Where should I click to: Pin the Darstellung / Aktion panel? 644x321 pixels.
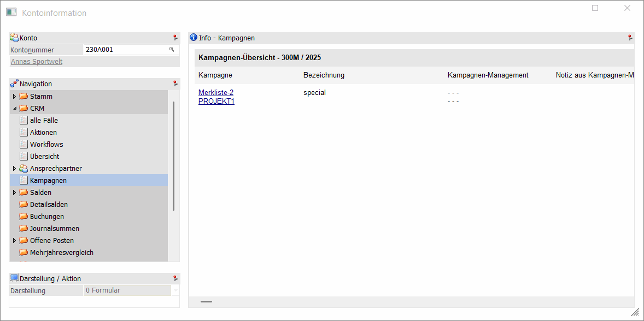(x=175, y=278)
